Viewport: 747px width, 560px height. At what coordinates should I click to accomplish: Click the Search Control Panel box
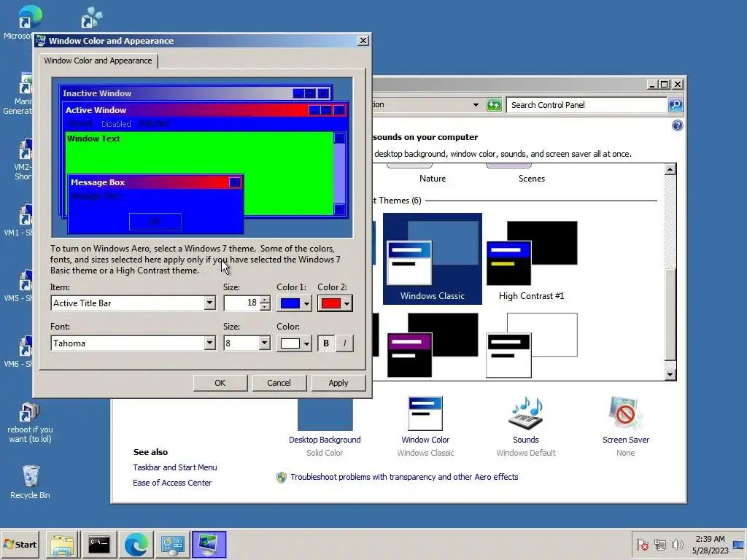pyautogui.click(x=587, y=105)
